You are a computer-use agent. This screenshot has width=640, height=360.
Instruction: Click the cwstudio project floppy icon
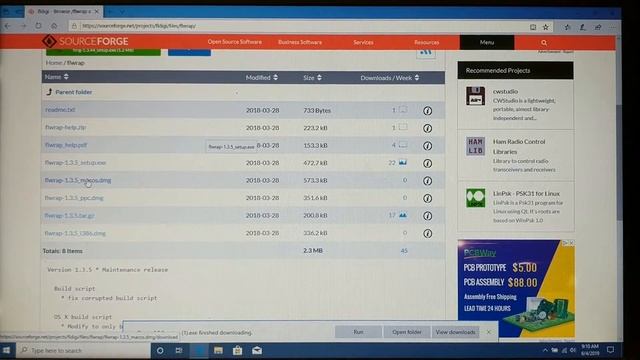click(476, 96)
